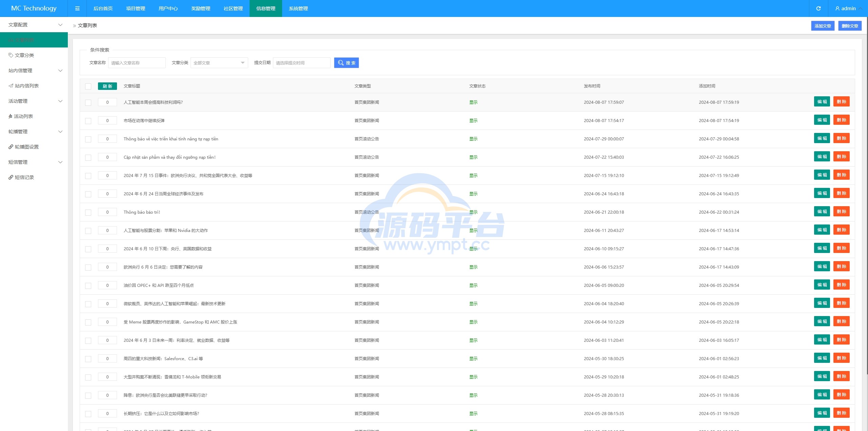The width and height of the screenshot is (868, 431).
Task: Select the 信息管理 tab
Action: point(266,8)
